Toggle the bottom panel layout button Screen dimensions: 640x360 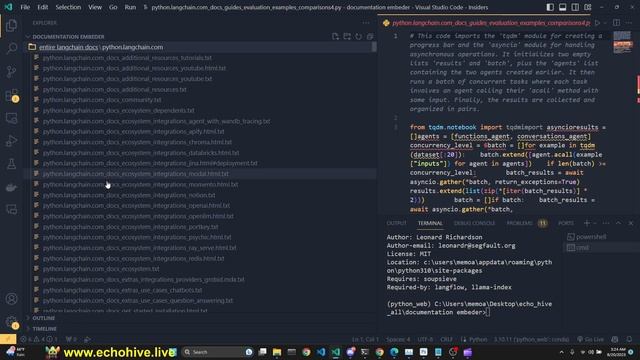(x=562, y=7)
